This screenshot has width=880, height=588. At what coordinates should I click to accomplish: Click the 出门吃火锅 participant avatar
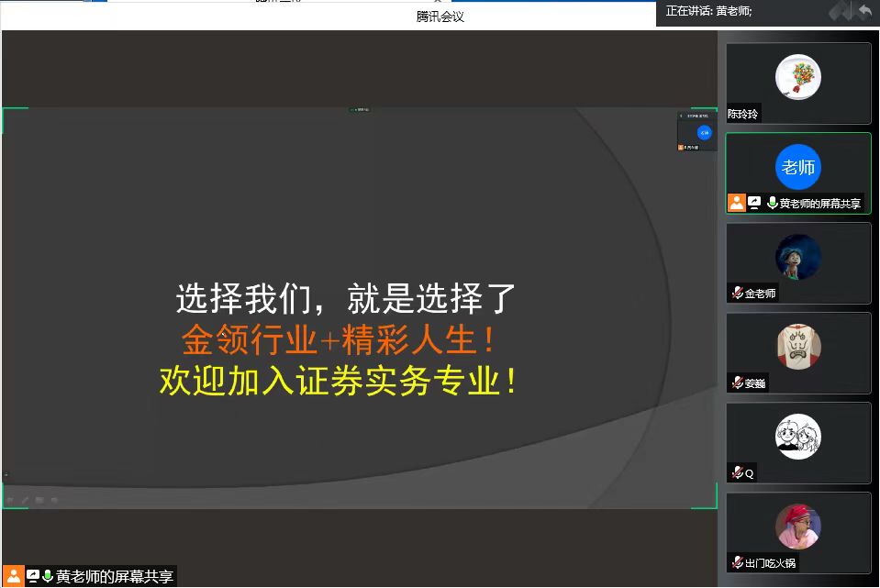[797, 526]
